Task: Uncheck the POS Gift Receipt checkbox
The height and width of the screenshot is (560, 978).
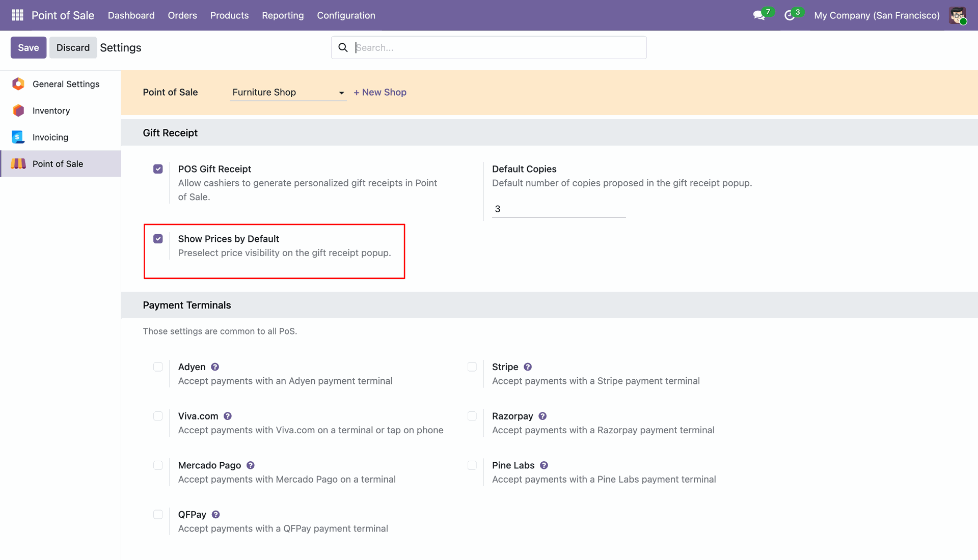Action: tap(158, 169)
